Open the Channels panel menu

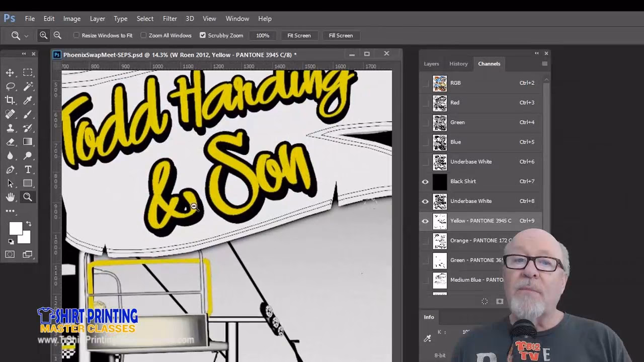click(544, 64)
